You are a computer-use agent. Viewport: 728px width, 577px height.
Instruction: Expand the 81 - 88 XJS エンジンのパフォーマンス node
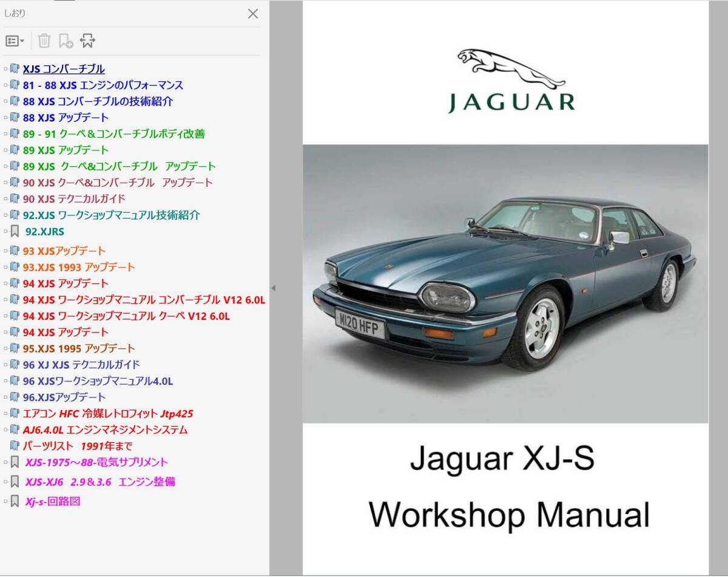pos(5,86)
